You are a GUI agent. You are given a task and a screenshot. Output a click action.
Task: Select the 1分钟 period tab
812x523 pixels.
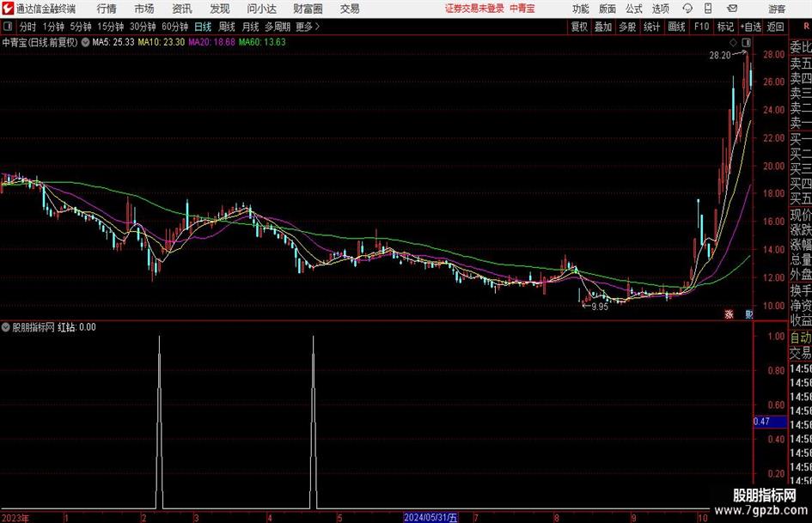pyautogui.click(x=53, y=27)
